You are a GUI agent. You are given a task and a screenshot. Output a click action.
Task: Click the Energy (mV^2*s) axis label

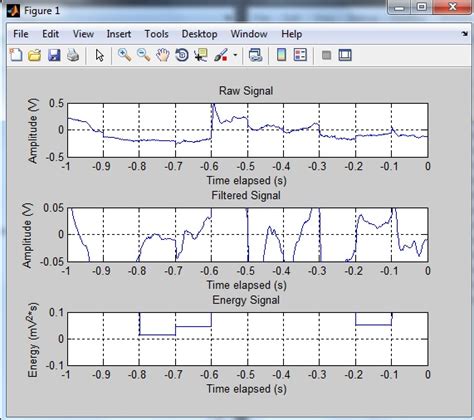pos(33,340)
